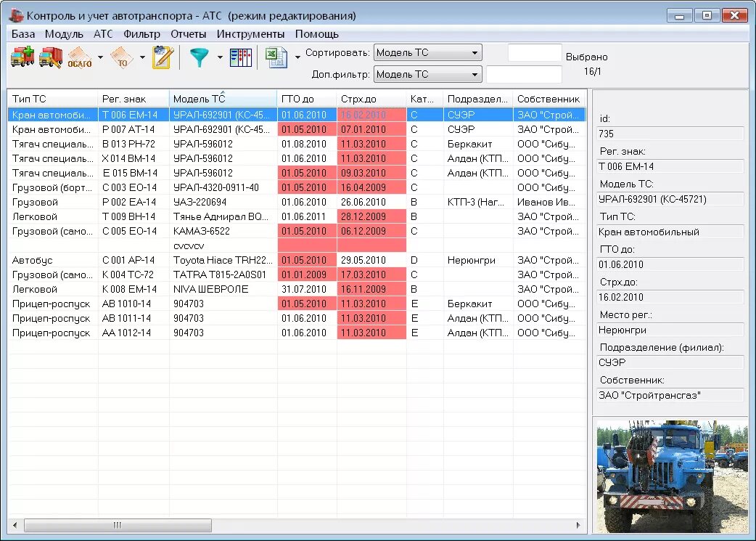
Task: Click the scrollbar left arrow
Action: (x=15, y=525)
